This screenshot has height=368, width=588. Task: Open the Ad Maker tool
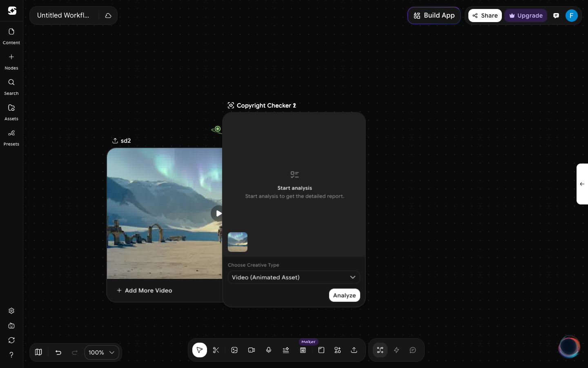(x=303, y=350)
